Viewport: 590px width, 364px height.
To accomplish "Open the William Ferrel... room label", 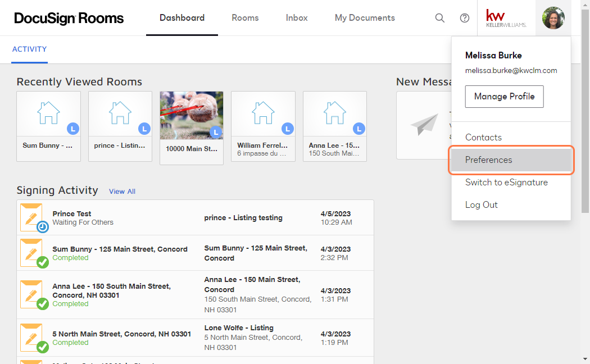I will 262,145.
